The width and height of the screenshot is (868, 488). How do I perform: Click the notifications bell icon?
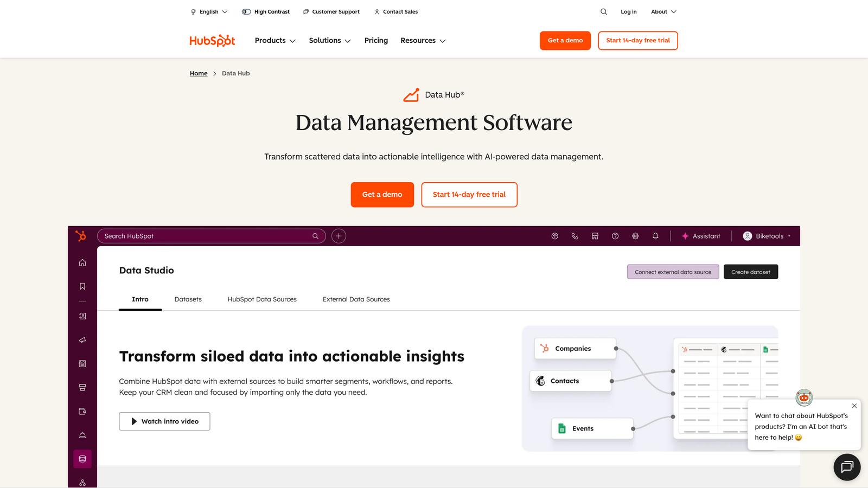(x=655, y=236)
